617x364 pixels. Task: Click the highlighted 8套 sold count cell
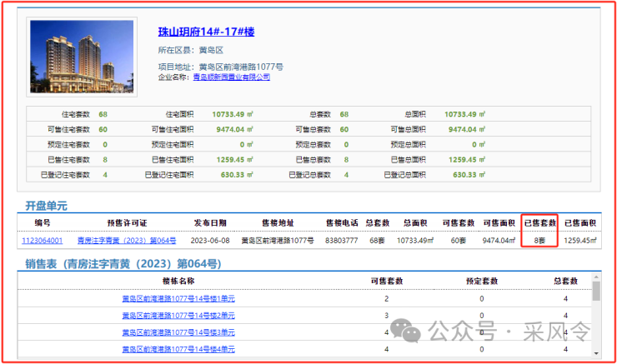539,240
